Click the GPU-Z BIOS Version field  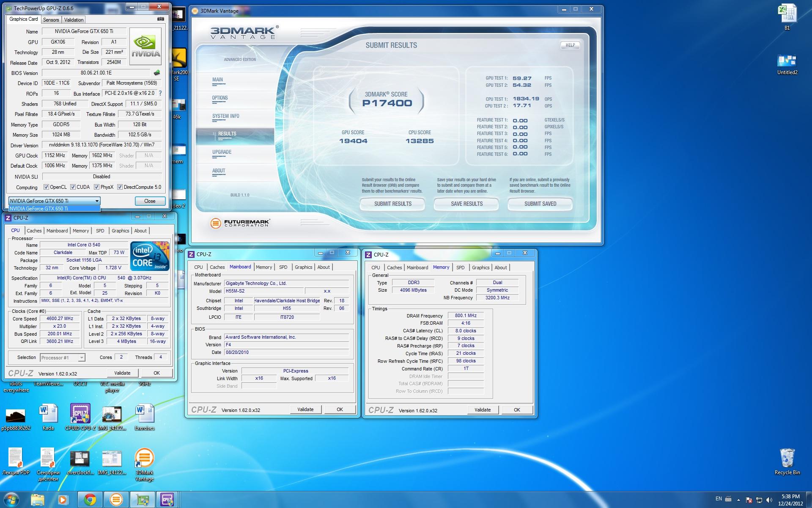click(x=96, y=73)
